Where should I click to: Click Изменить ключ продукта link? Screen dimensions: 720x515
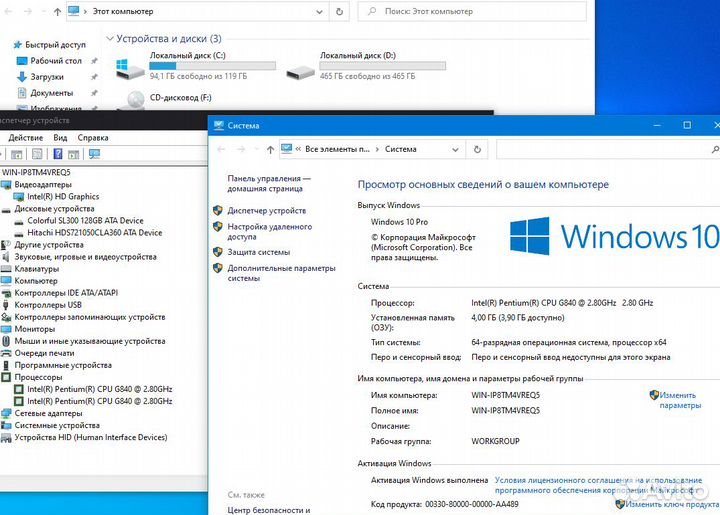672,504
